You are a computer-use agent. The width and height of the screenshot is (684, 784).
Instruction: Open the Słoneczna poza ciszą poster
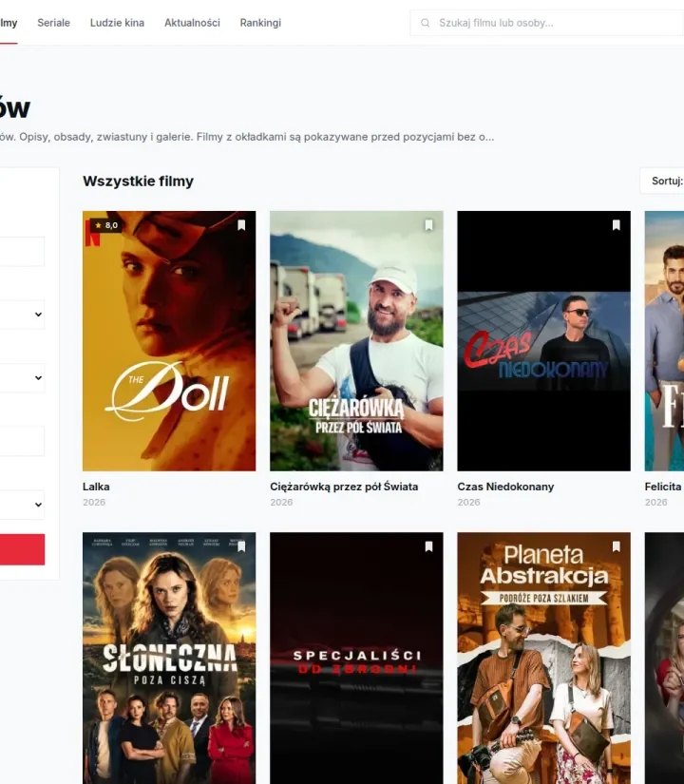coord(169,658)
